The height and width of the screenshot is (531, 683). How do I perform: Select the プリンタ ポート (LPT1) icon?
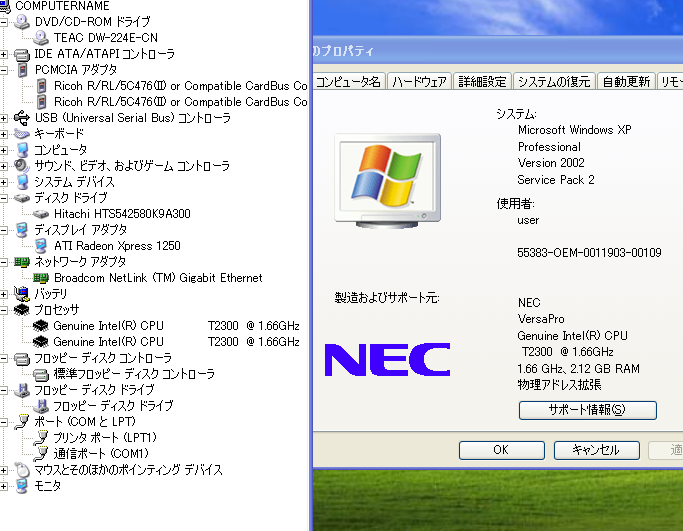[x=41, y=438]
